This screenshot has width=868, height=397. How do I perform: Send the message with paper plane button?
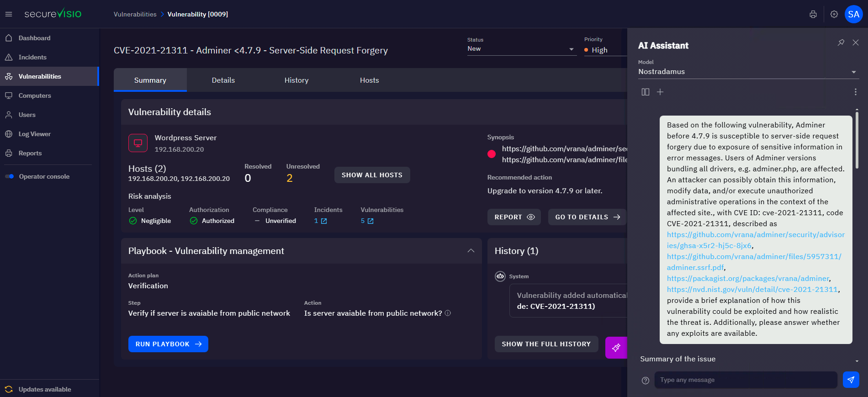tap(851, 380)
